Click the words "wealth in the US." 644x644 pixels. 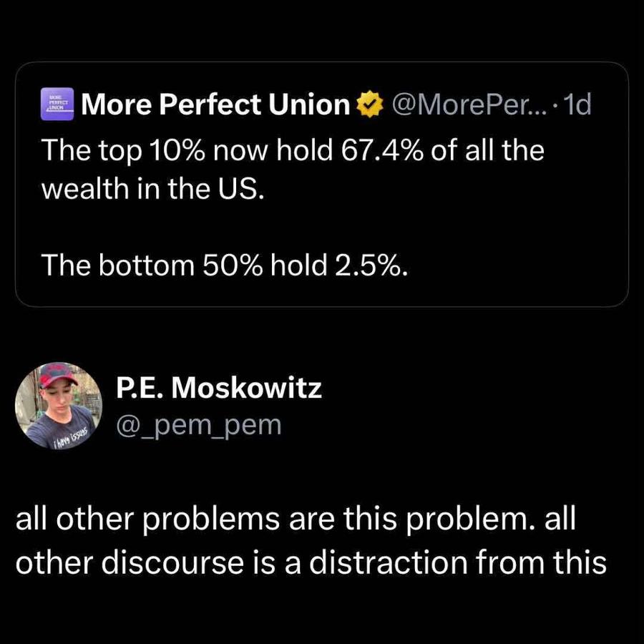(152, 192)
